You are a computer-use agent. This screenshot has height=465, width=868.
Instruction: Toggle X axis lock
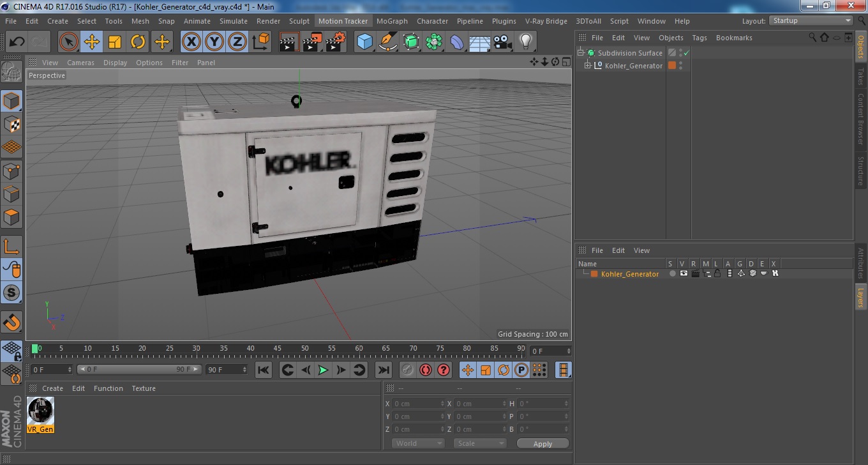click(x=191, y=42)
